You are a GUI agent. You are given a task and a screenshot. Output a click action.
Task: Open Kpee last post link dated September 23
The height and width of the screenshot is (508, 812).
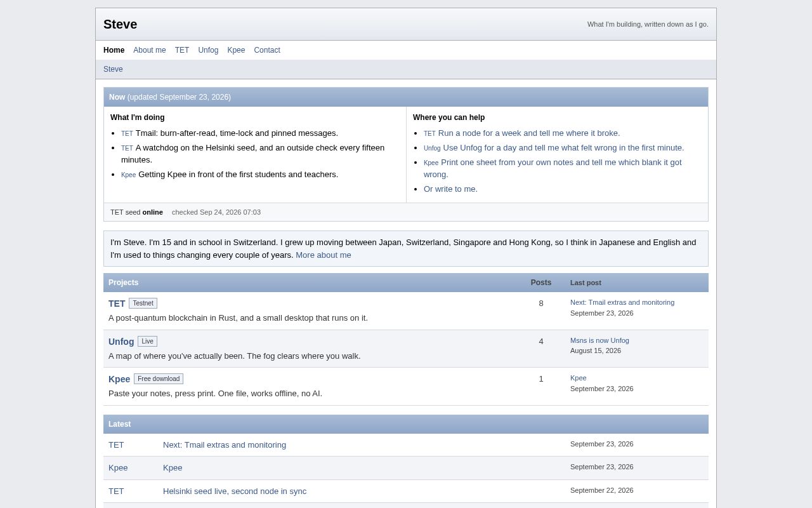[579, 378]
